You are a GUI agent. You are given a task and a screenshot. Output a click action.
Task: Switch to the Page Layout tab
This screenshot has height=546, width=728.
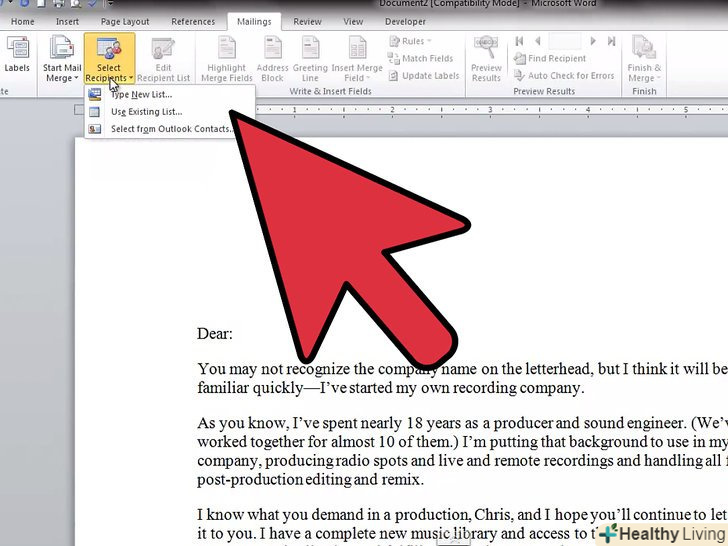(125, 22)
